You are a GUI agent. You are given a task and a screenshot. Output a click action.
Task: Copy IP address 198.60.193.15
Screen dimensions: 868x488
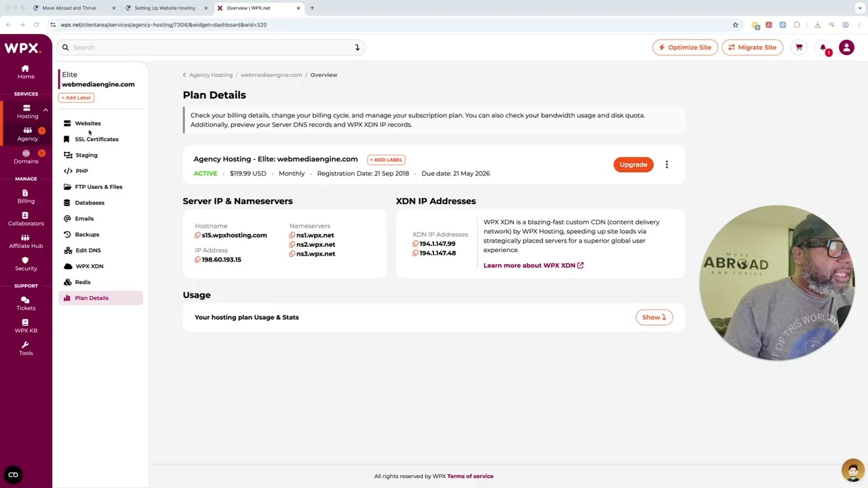point(197,260)
